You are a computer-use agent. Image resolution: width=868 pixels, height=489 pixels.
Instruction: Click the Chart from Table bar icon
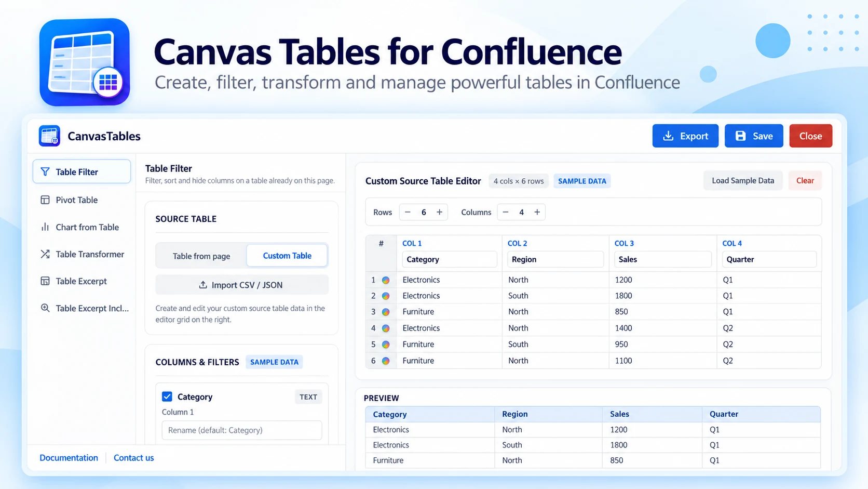[x=45, y=227]
